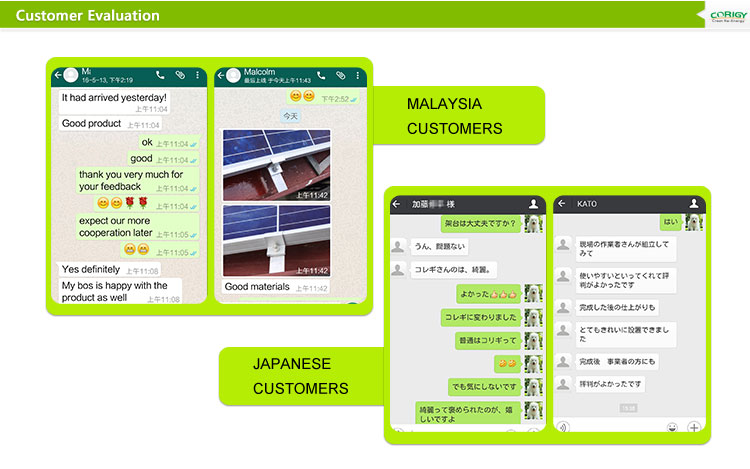Image resolution: width=750 pixels, height=469 pixels.
Task: Open contact profile icon in 加藤 chat header
Action: pos(533,204)
